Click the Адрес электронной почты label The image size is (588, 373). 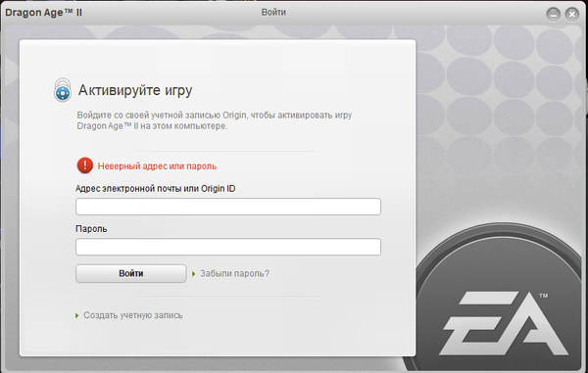pos(155,188)
